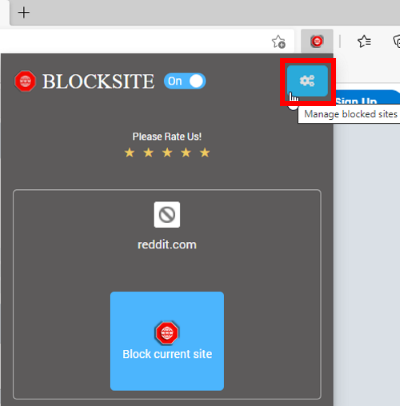Open a new tab with plus button
400x406 pixels.
tap(24, 13)
